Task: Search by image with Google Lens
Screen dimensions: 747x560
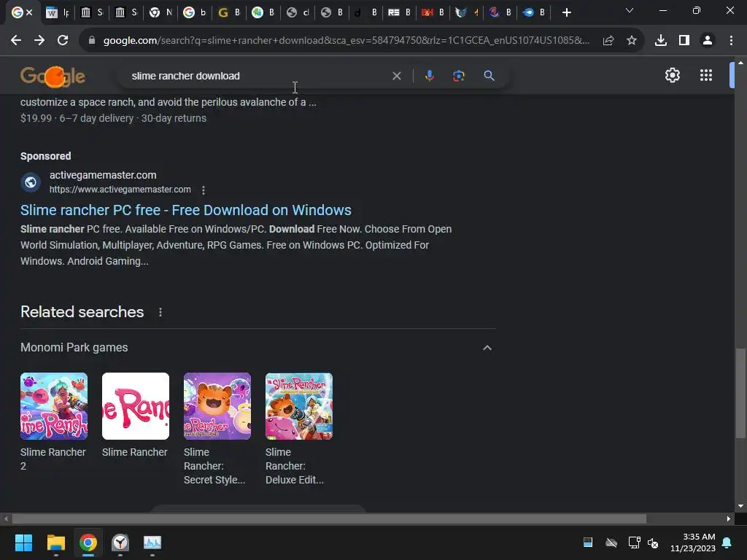Action: (459, 76)
